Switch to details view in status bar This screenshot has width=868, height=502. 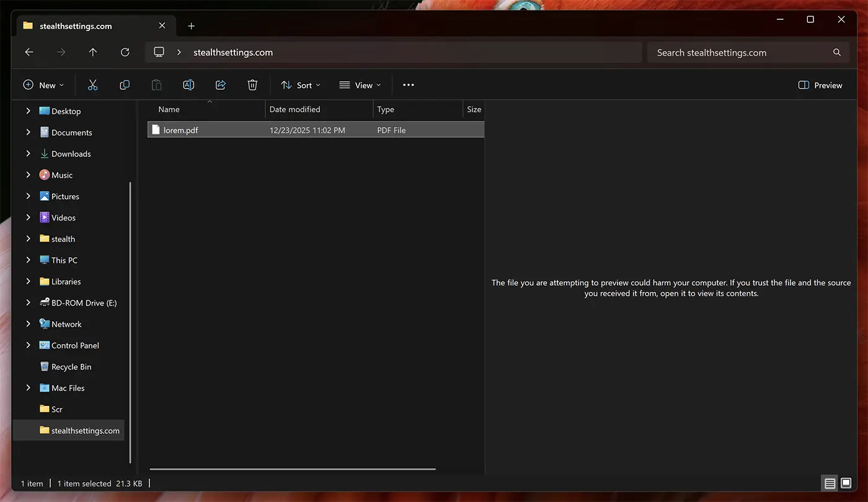830,483
